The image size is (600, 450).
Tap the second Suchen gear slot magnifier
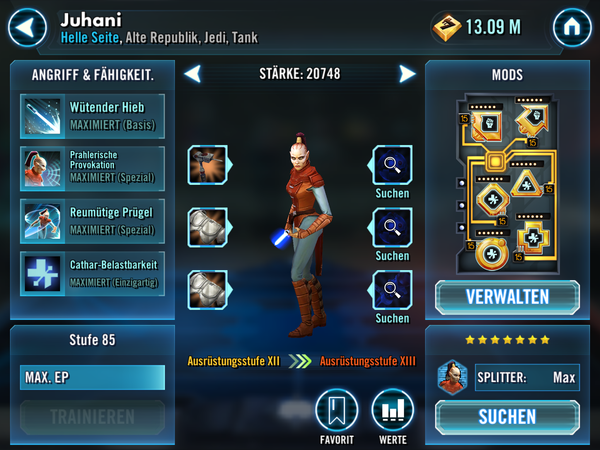click(x=391, y=227)
